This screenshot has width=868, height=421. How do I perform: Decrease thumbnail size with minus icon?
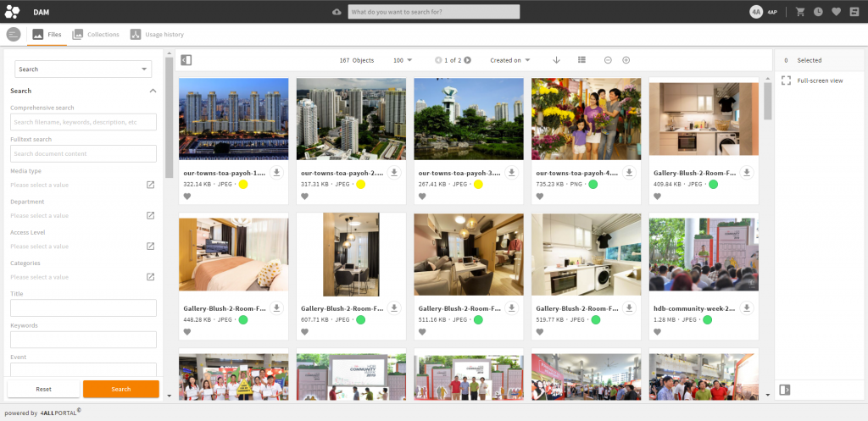pyautogui.click(x=608, y=60)
